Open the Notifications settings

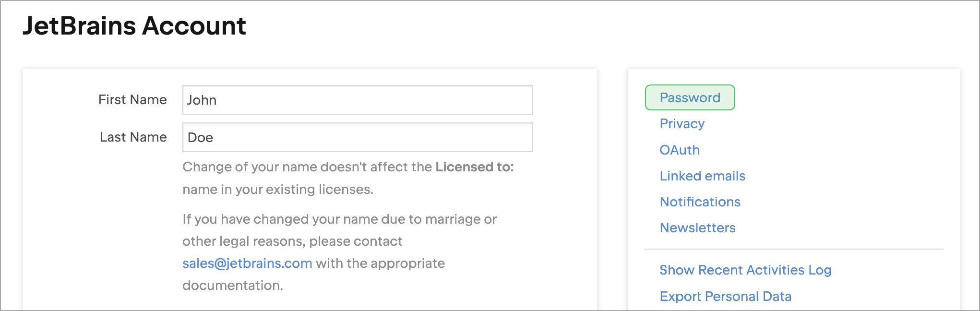(x=700, y=202)
